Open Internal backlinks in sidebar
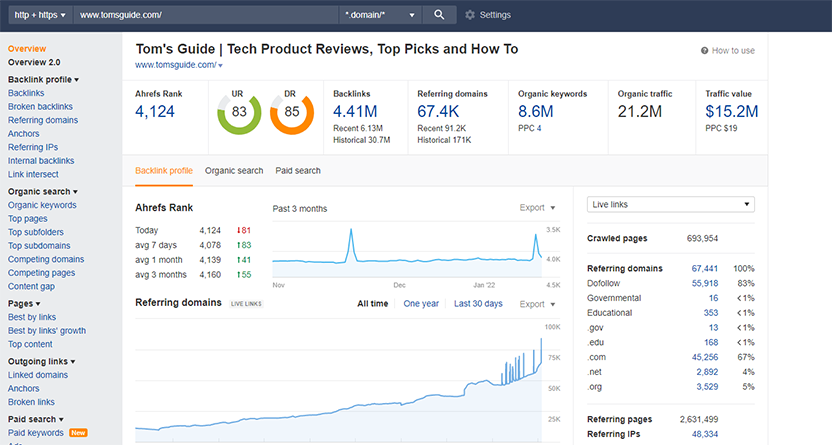Screen dimensions: 832x445 click(41, 161)
